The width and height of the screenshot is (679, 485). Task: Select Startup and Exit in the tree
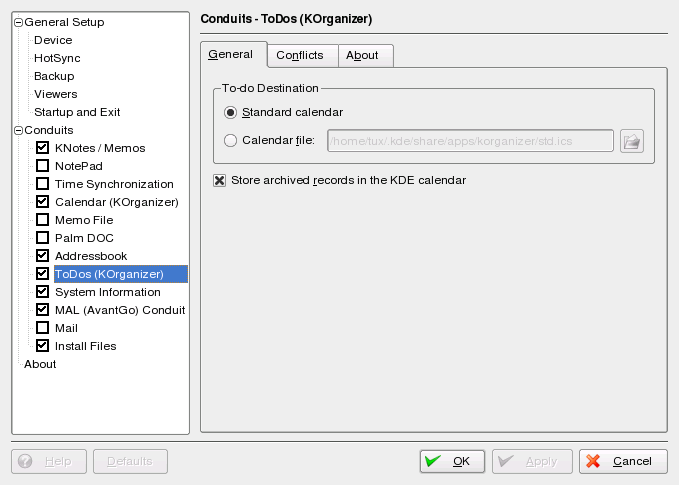tap(77, 112)
